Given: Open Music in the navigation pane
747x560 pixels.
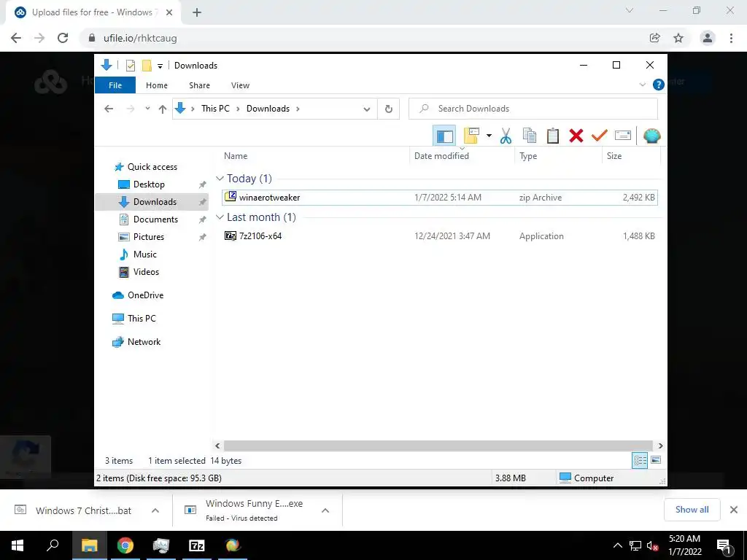Looking at the screenshot, I should tap(137, 254).
